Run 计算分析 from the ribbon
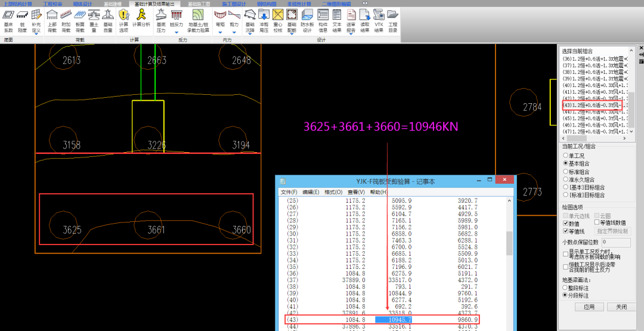This screenshot has width=644, height=331. click(141, 19)
